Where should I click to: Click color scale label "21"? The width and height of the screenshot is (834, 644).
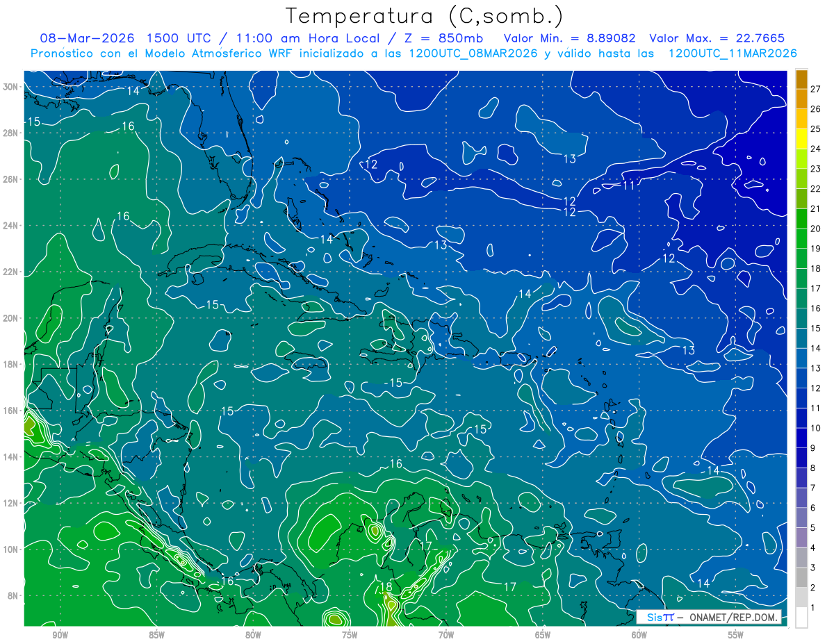coord(815,208)
